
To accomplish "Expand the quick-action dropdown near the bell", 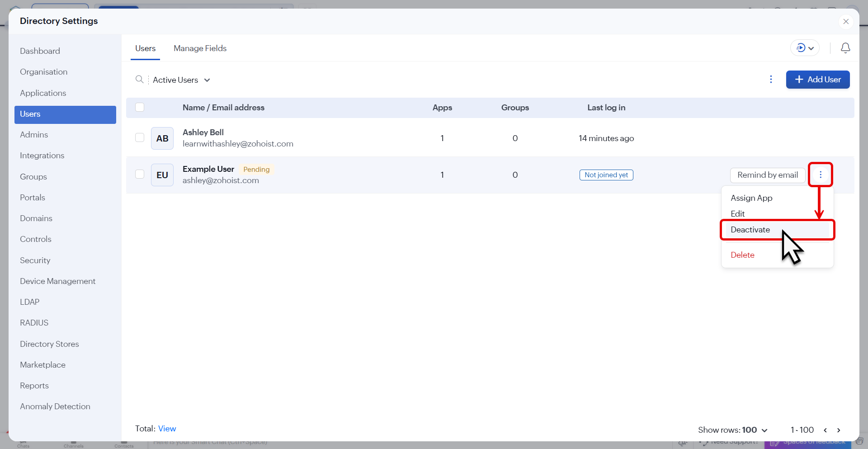I will (805, 48).
